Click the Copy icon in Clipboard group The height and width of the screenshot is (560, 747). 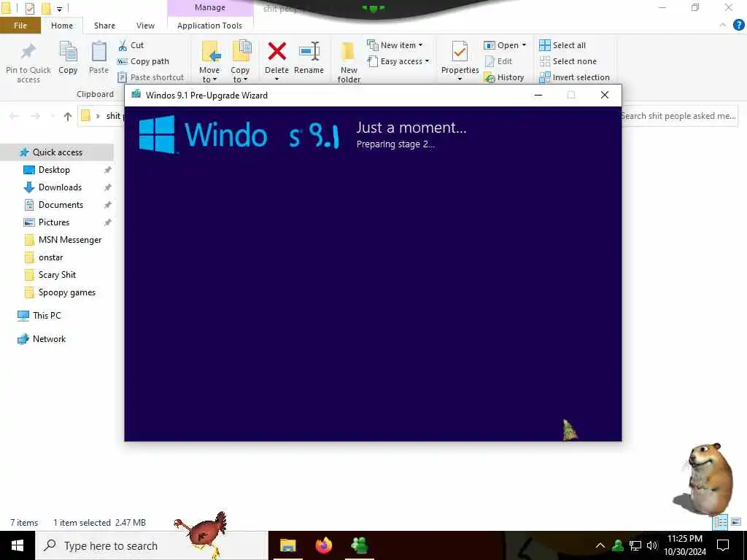[68, 52]
